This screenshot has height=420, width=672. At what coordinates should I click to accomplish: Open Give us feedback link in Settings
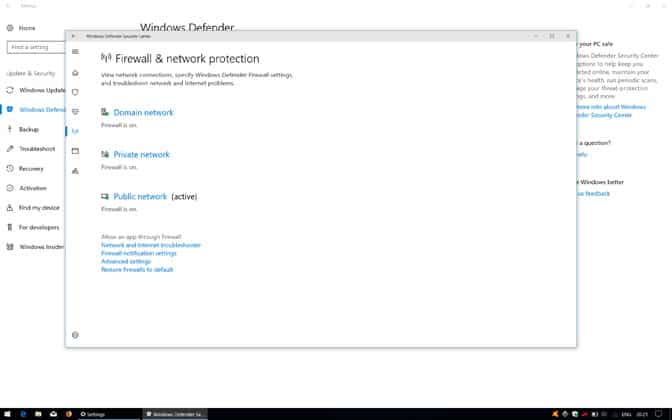tap(593, 194)
